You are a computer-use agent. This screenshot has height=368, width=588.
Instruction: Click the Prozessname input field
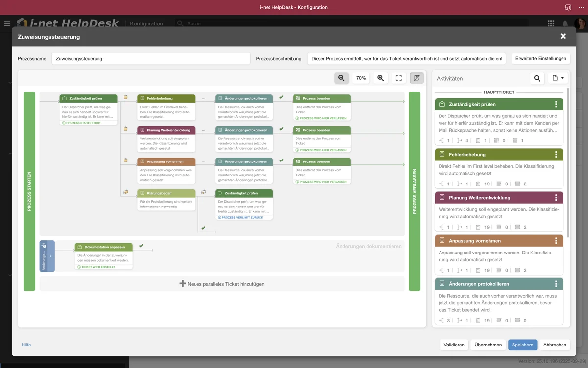click(151, 59)
